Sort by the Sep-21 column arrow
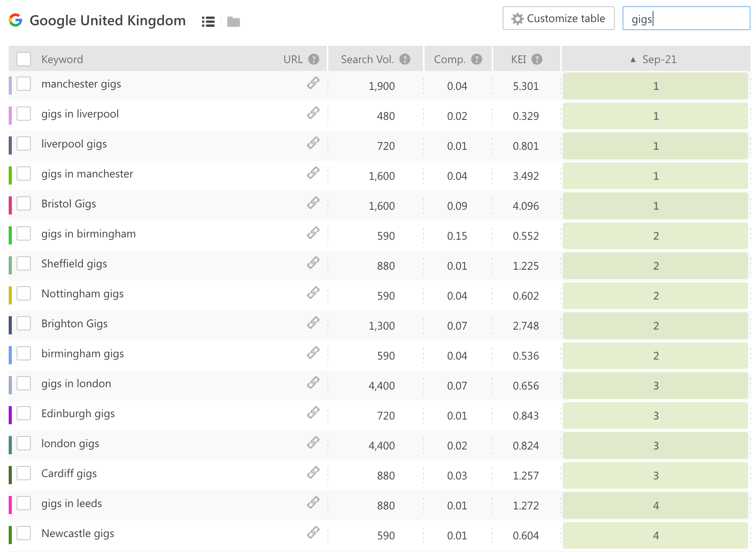 (x=633, y=60)
